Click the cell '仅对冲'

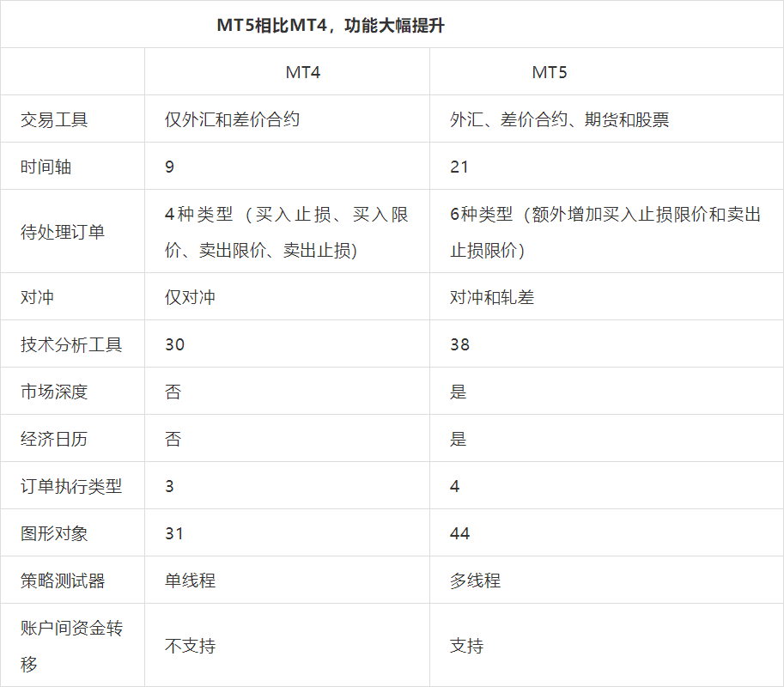pyautogui.click(x=190, y=297)
